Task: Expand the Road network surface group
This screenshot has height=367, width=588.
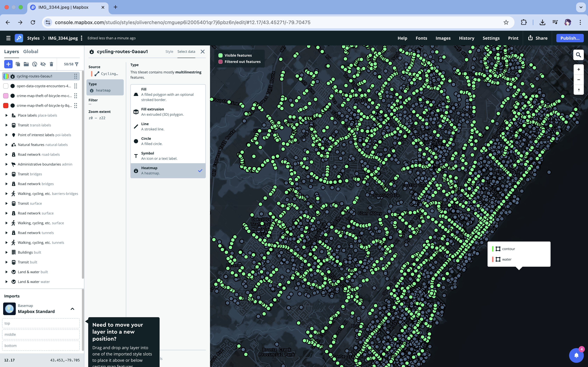Action: 6,213
